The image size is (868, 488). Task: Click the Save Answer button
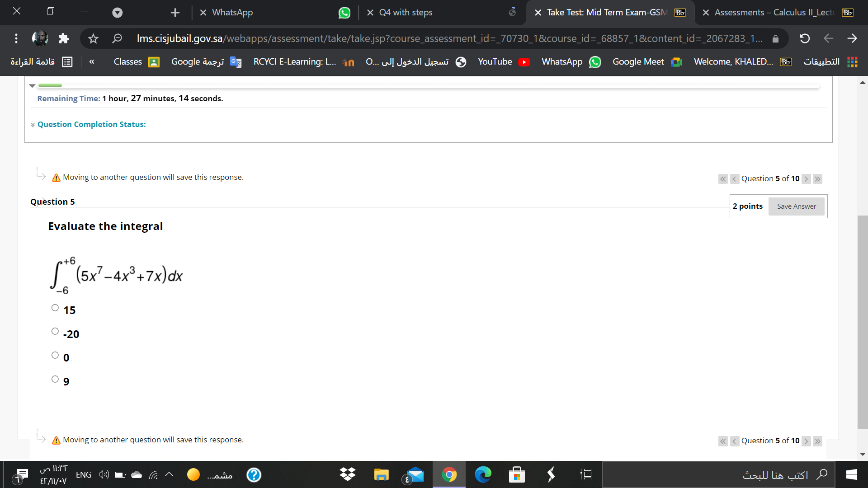pyautogui.click(x=796, y=206)
